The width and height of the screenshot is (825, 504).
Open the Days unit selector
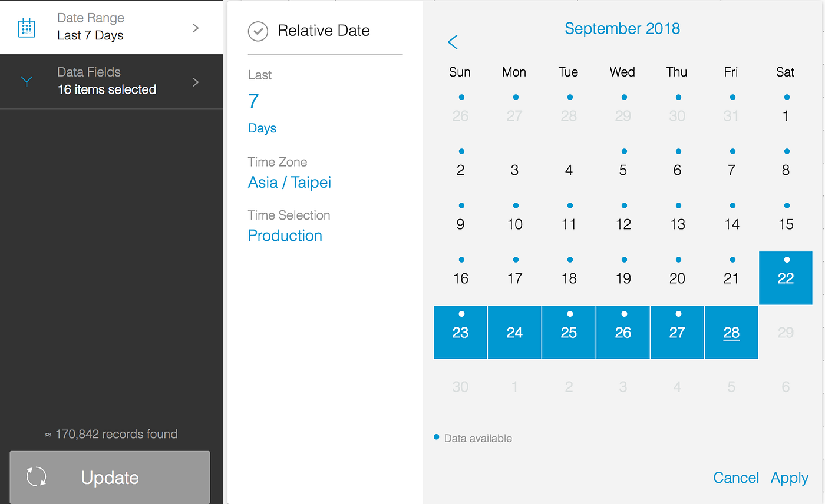[262, 128]
